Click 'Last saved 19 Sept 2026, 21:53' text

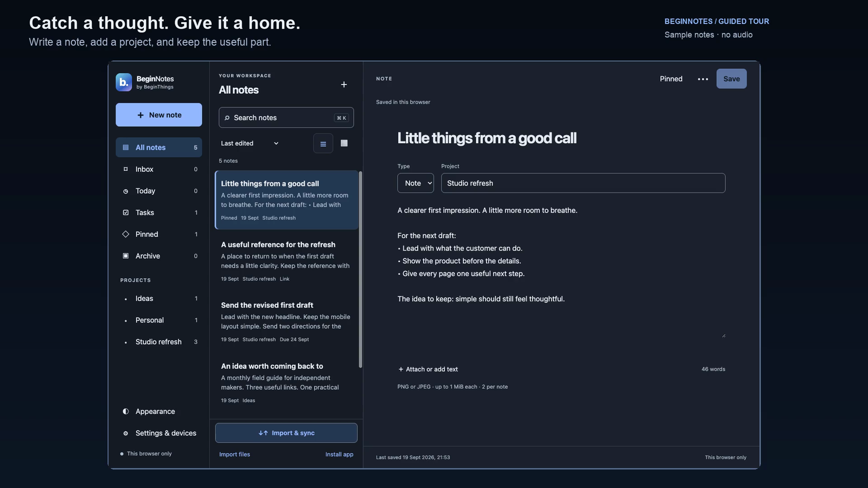pyautogui.click(x=413, y=458)
